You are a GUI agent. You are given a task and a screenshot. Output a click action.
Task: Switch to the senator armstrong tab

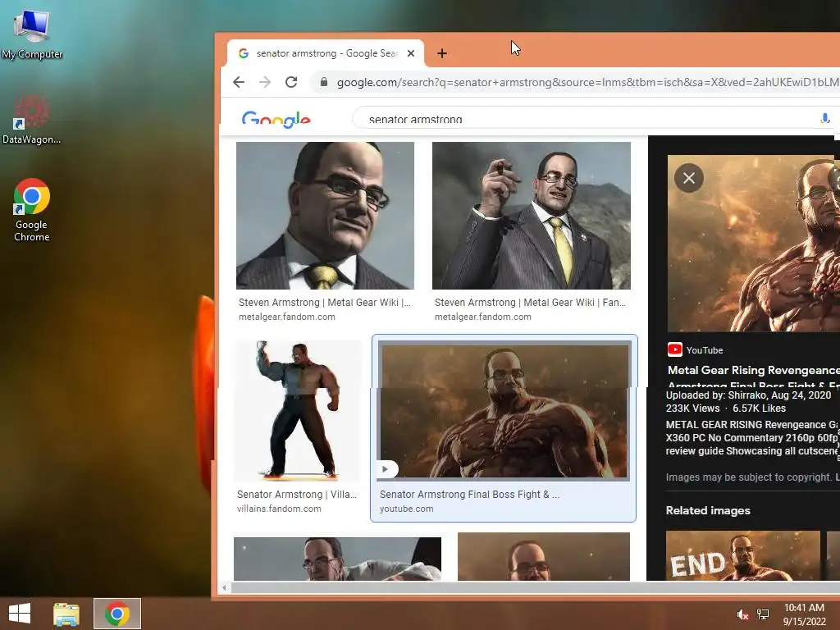[x=325, y=53]
